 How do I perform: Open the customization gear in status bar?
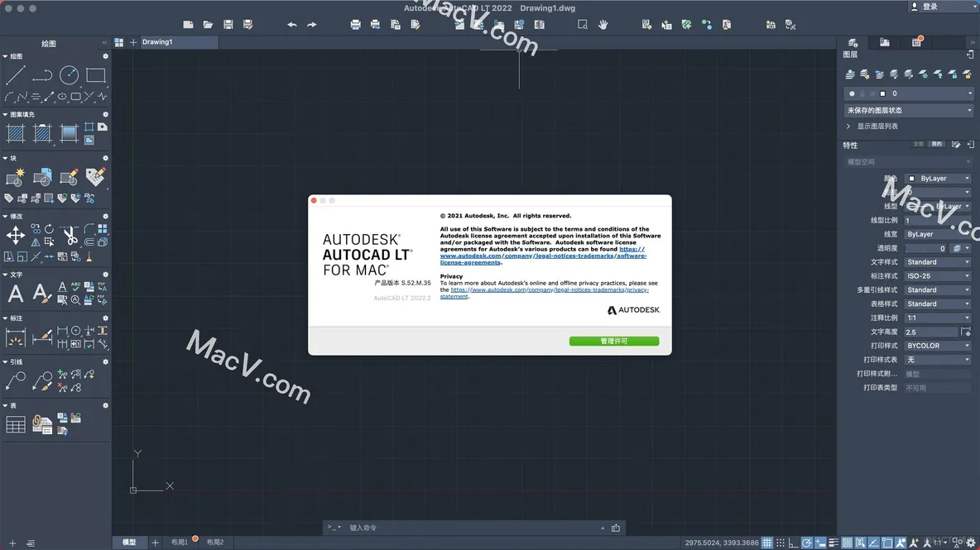pos(971,543)
